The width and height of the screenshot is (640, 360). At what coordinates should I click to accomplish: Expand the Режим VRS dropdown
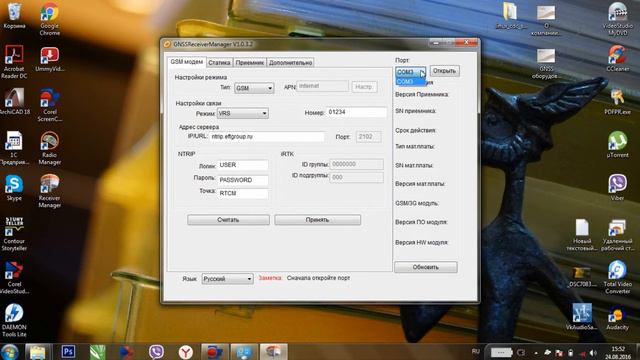pyautogui.click(x=242, y=113)
